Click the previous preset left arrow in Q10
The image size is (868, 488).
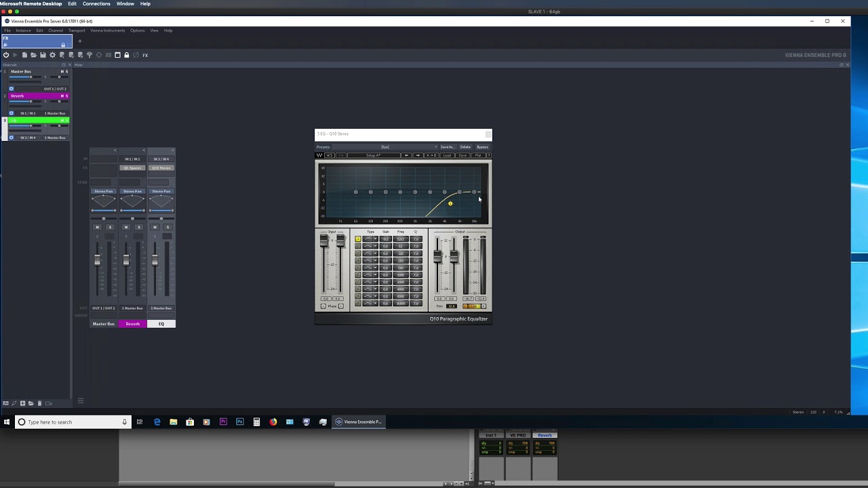[x=407, y=155]
